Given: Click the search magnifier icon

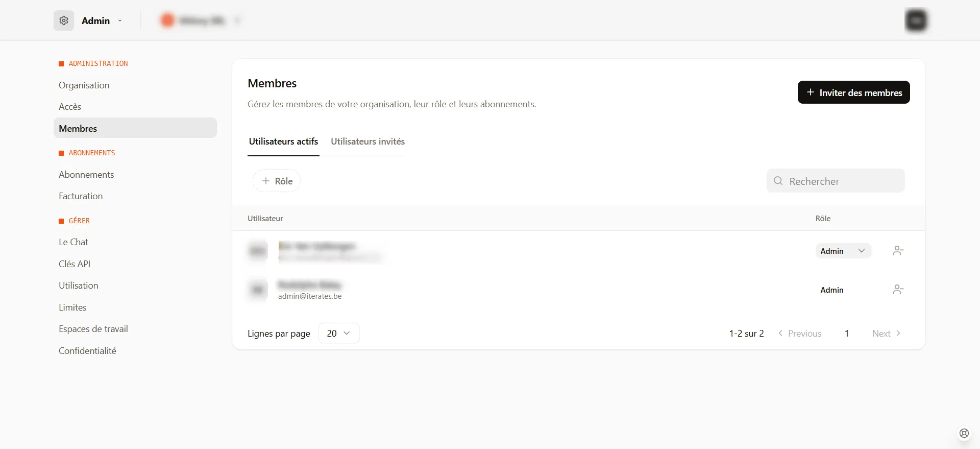Looking at the screenshot, I should pyautogui.click(x=778, y=181).
